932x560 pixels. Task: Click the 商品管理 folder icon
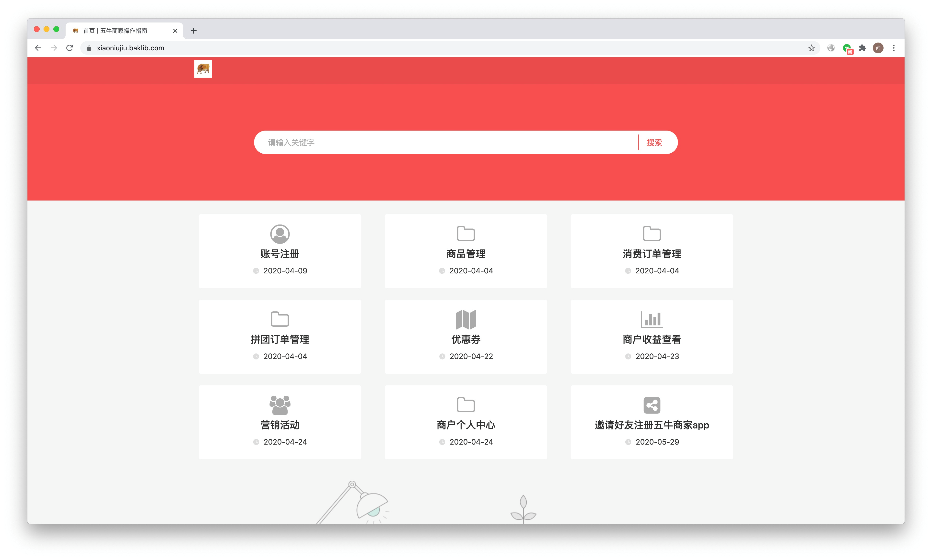[x=466, y=234]
